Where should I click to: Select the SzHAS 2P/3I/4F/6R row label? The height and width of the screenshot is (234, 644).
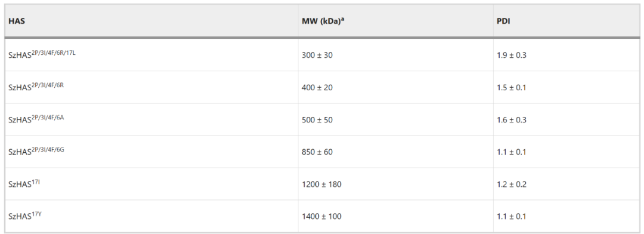point(36,87)
